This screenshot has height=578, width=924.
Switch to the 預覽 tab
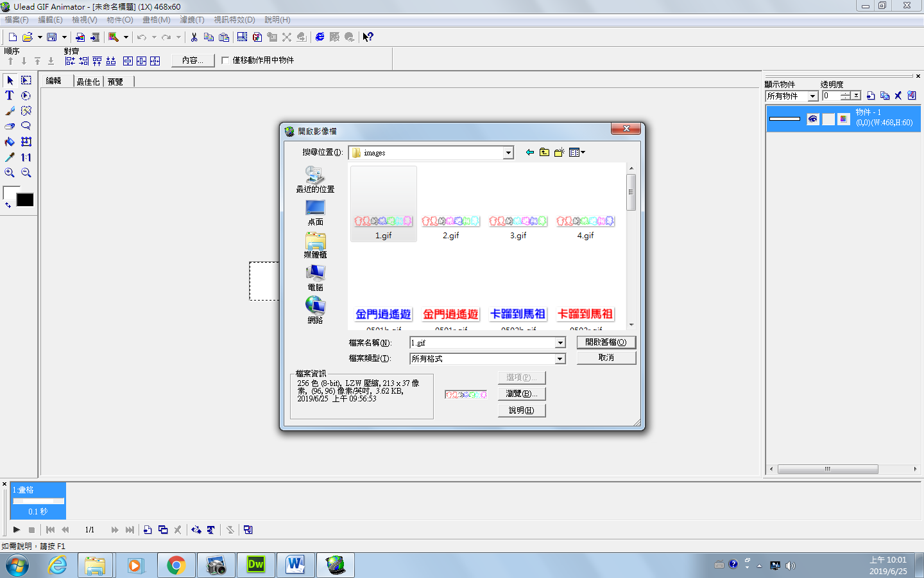click(x=116, y=82)
